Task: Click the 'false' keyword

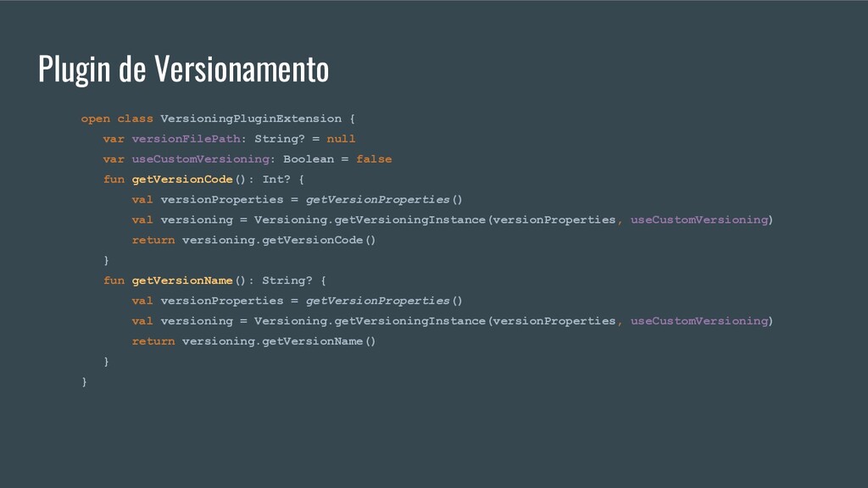Action: click(374, 159)
